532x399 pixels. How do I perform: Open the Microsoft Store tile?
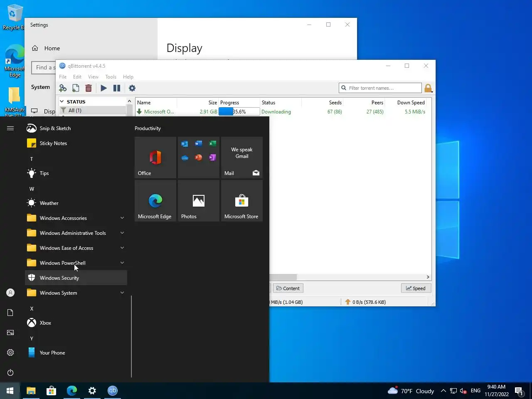(242, 201)
